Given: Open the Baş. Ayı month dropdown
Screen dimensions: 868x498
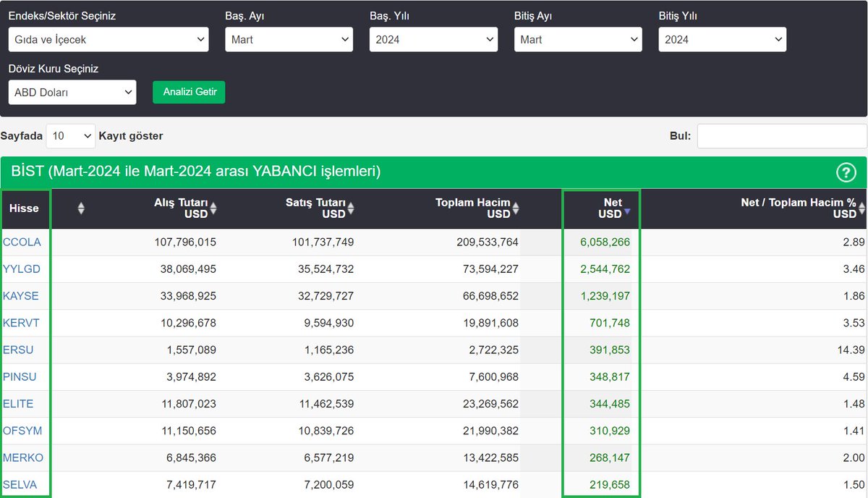Looking at the screenshot, I should click(x=289, y=40).
